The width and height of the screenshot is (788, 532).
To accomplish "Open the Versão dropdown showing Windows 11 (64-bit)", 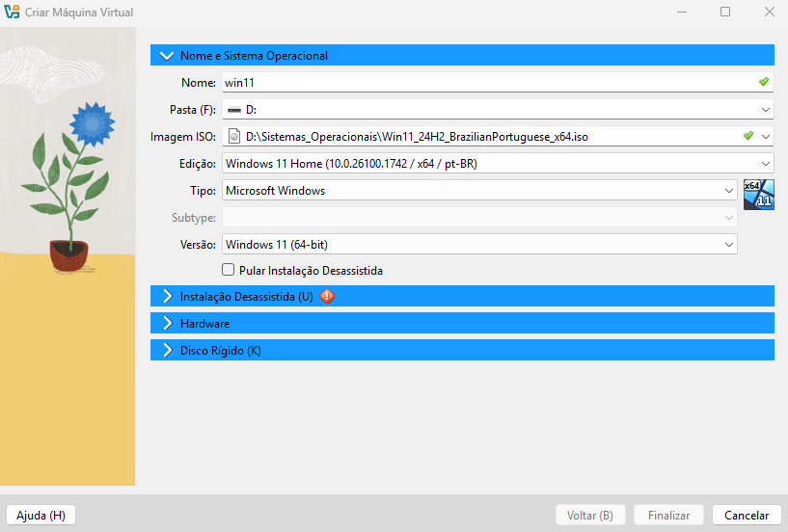I will (x=479, y=244).
